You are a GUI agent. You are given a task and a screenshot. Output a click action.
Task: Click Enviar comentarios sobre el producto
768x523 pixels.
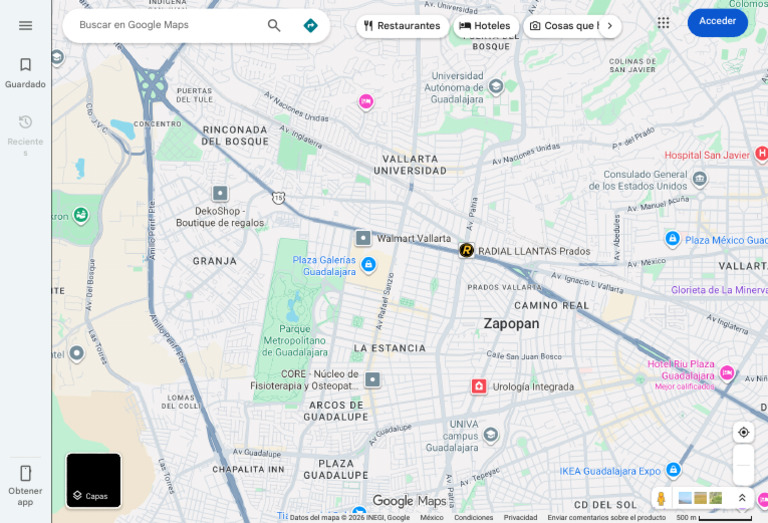[606, 518]
